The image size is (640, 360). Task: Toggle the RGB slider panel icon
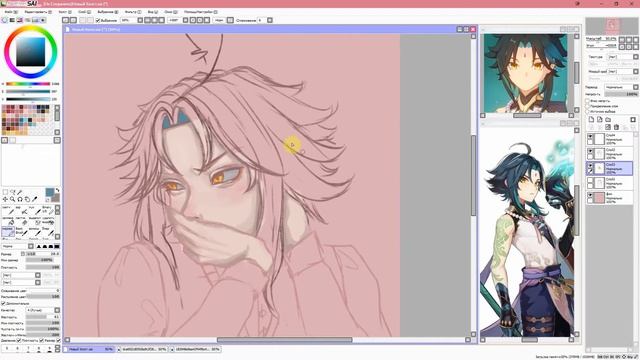point(12,20)
